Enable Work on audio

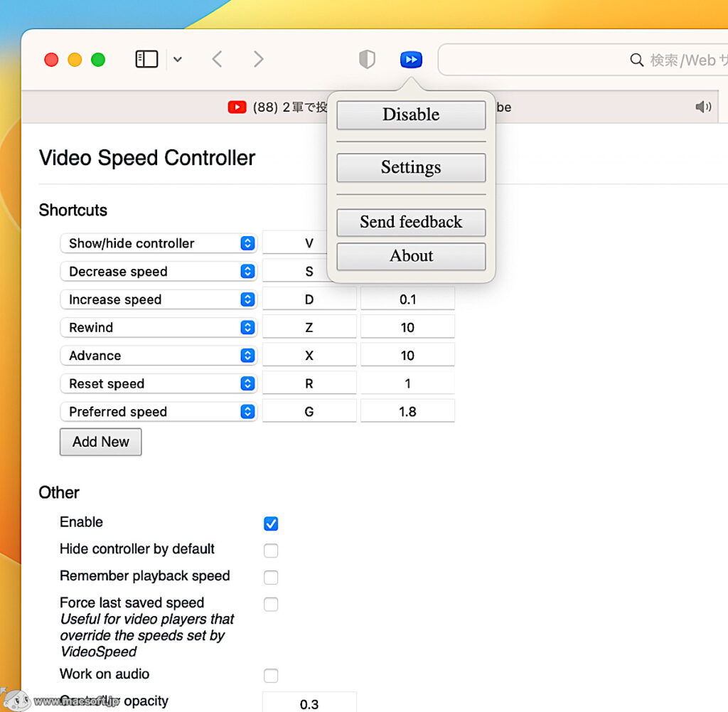[x=271, y=675]
